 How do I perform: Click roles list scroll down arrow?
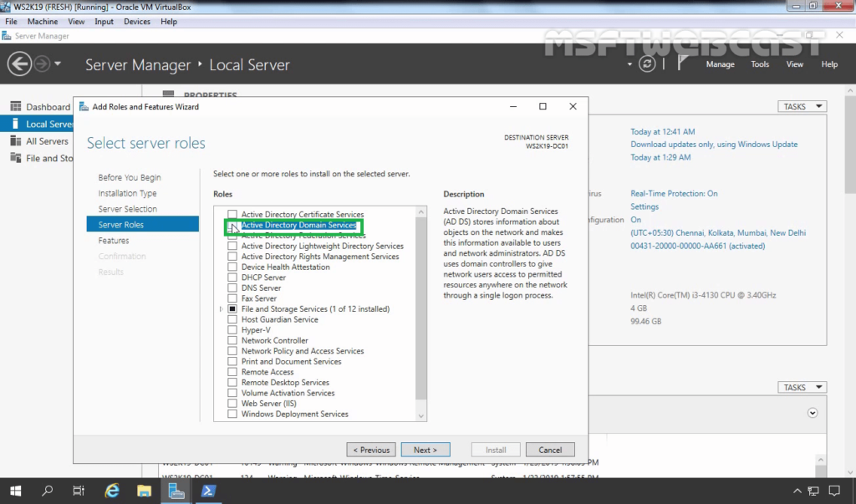pos(420,416)
